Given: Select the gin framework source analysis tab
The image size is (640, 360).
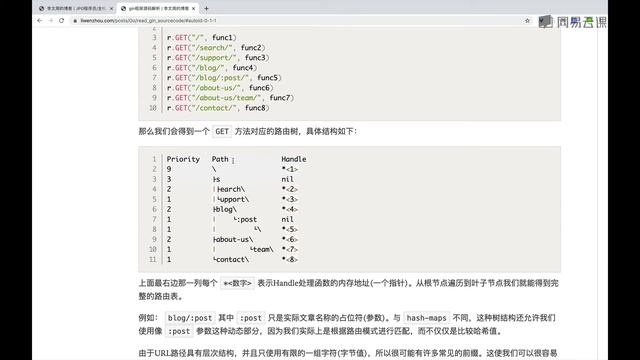Looking at the screenshot, I should (158, 8).
